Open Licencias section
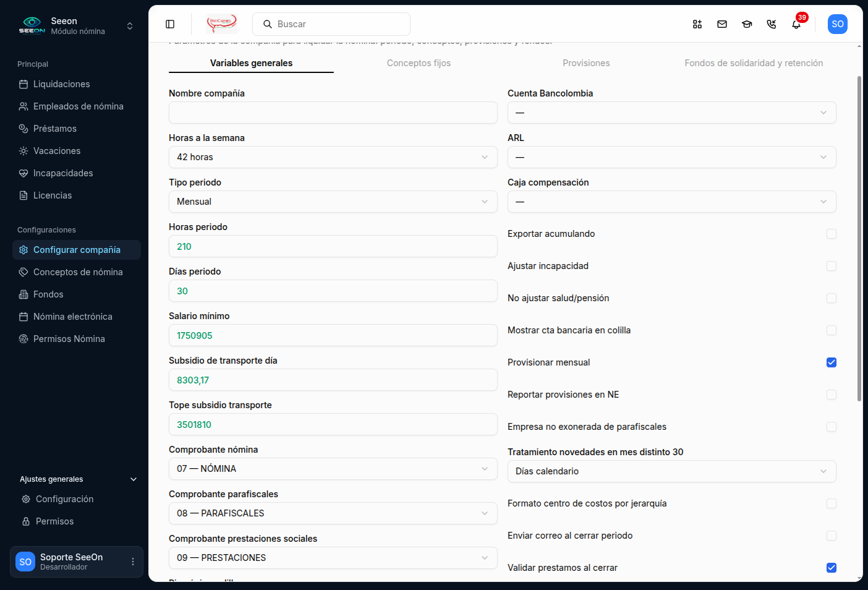The height and width of the screenshot is (590, 868). (x=77, y=195)
